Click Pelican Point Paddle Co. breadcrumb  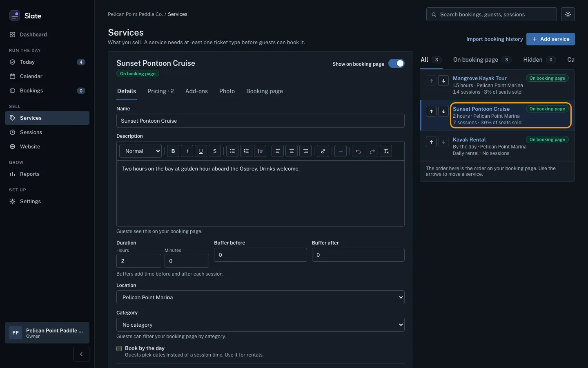135,14
